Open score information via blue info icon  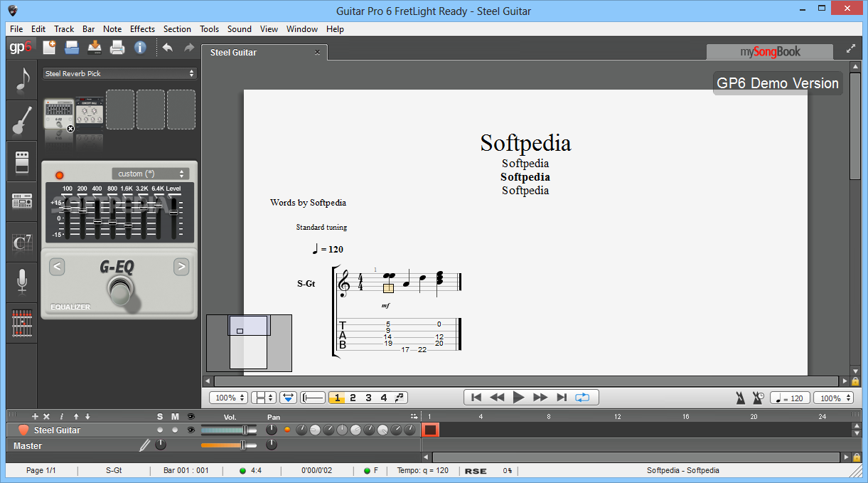[140, 48]
